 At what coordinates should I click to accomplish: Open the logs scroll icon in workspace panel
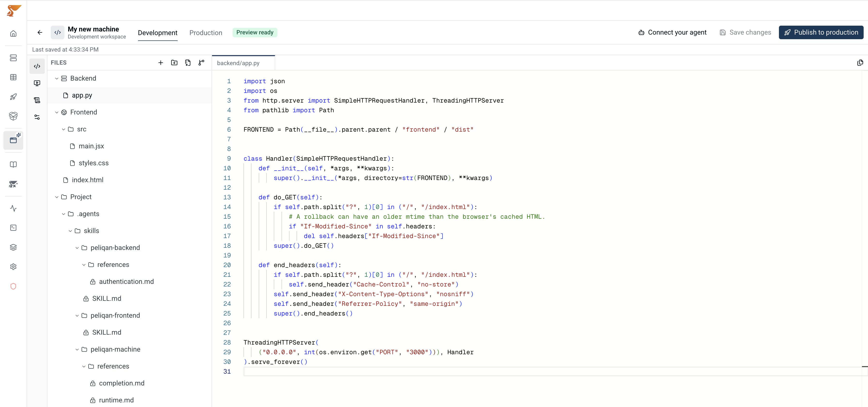tap(37, 100)
